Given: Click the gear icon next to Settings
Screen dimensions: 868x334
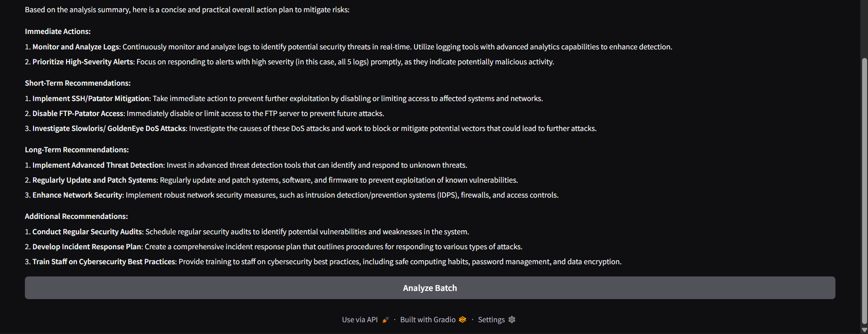Looking at the screenshot, I should coord(512,319).
